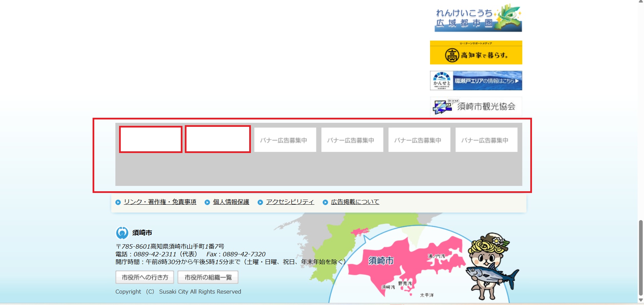Open the 環瀬戸エリアの情報 blue banner
This screenshot has height=305, width=644.
476,81
